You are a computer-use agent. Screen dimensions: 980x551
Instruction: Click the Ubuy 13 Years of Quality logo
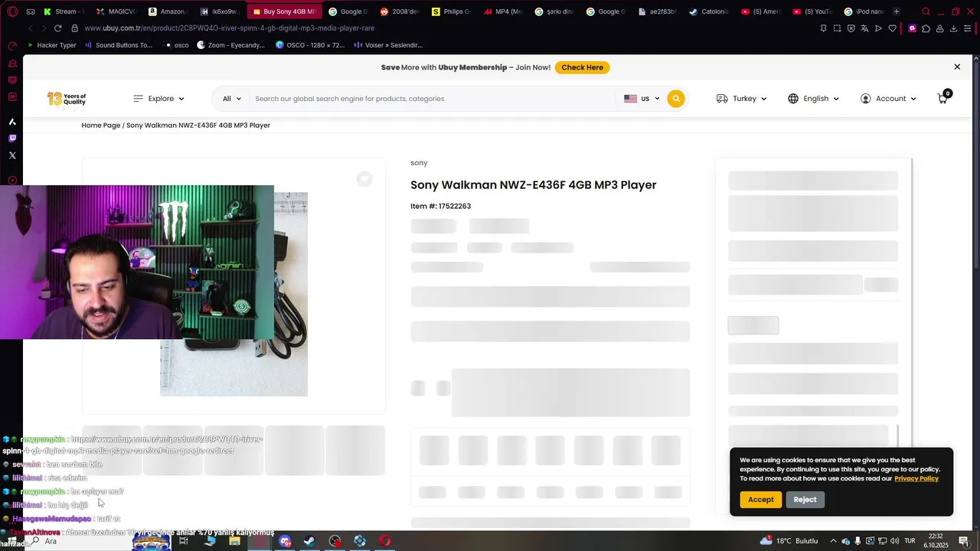pos(67,99)
